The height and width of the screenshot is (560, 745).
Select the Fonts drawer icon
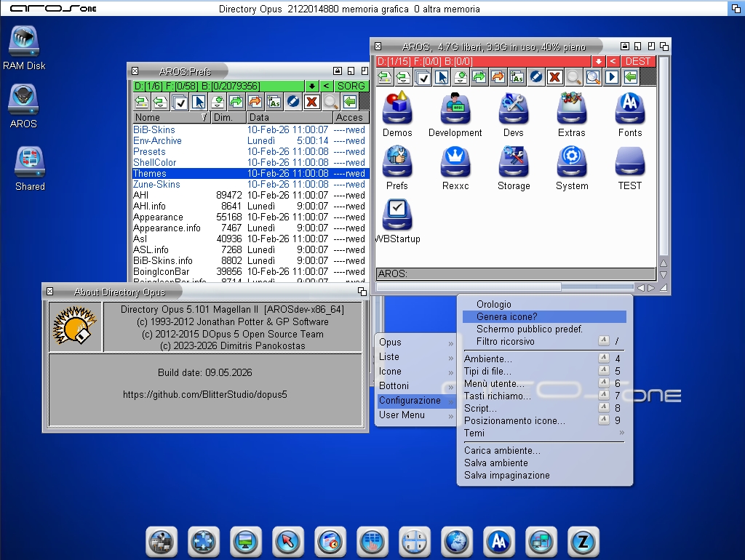pyautogui.click(x=630, y=114)
